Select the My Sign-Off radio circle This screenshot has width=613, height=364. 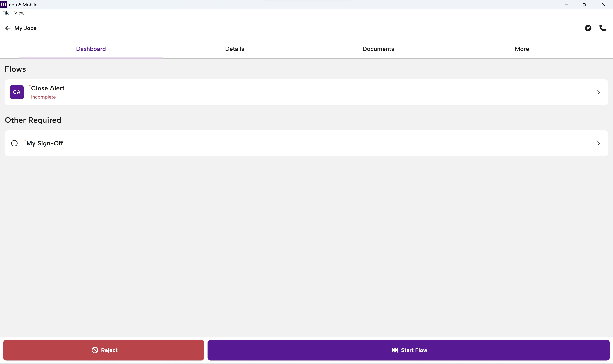15,143
